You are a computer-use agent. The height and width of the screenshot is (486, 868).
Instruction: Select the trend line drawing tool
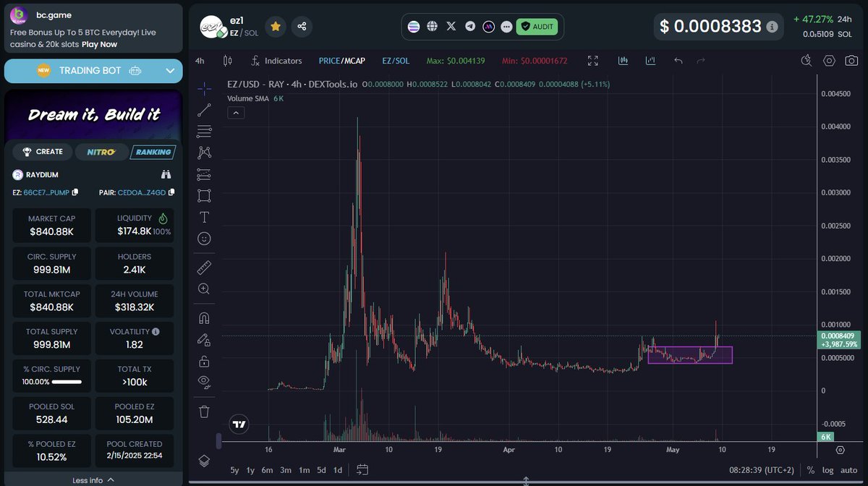pos(204,110)
